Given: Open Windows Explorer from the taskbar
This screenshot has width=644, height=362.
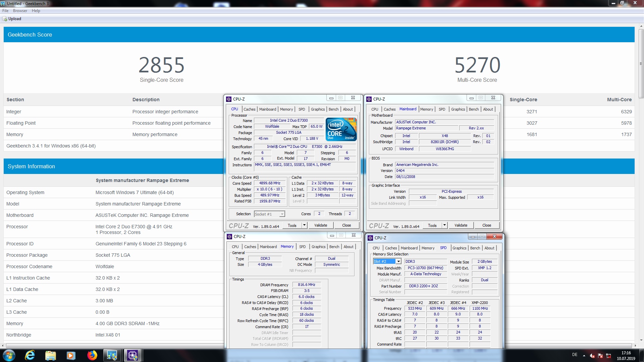Looking at the screenshot, I should pyautogui.click(x=51, y=355).
